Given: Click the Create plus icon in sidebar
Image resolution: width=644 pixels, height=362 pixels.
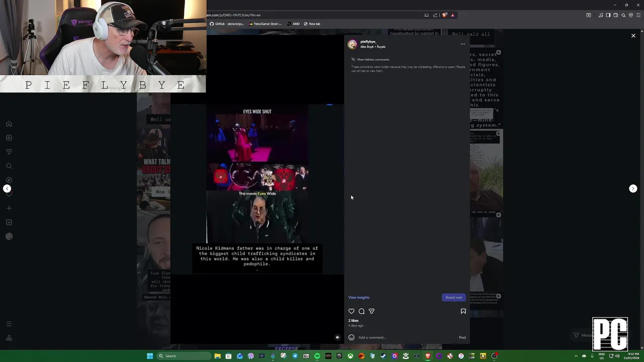Looking at the screenshot, I should pos(9,208).
